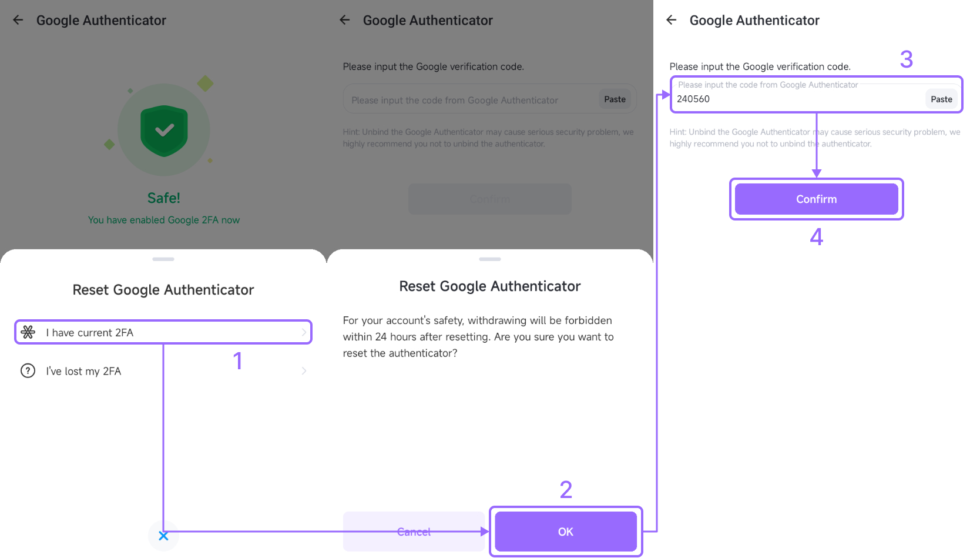
Task: Click the Google Authenticator title in right screen
Action: coord(754,21)
